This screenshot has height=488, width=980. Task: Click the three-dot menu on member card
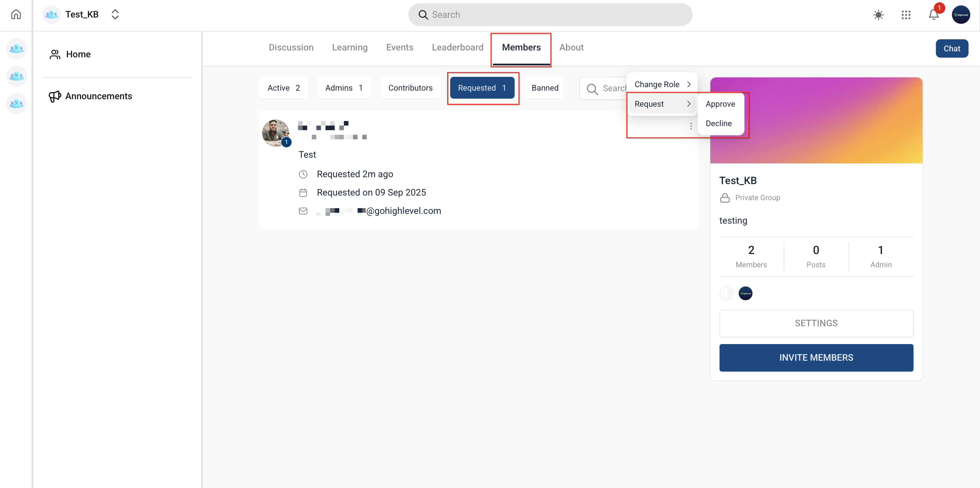pos(691,126)
